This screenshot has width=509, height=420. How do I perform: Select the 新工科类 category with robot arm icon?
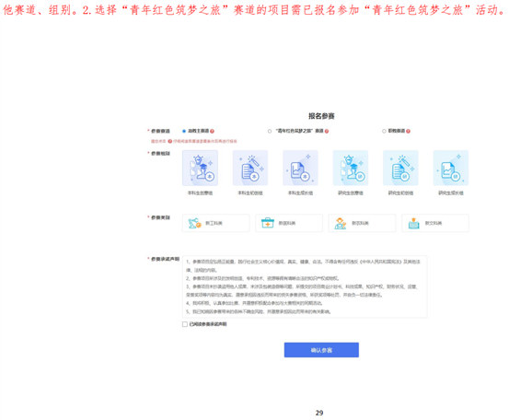pos(216,223)
